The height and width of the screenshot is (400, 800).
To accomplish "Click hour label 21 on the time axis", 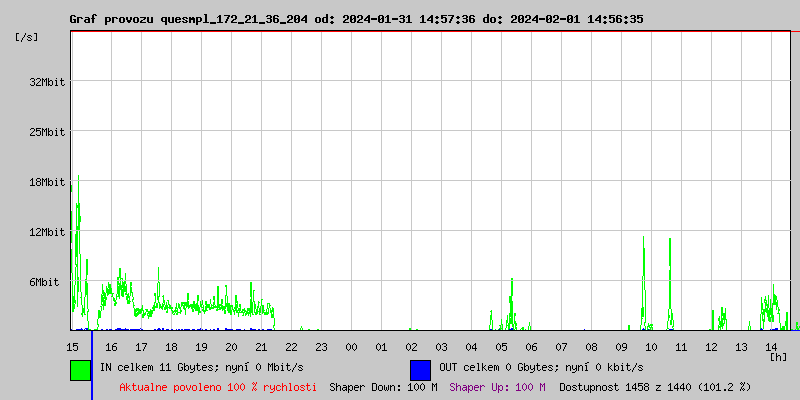I will coord(261,347).
